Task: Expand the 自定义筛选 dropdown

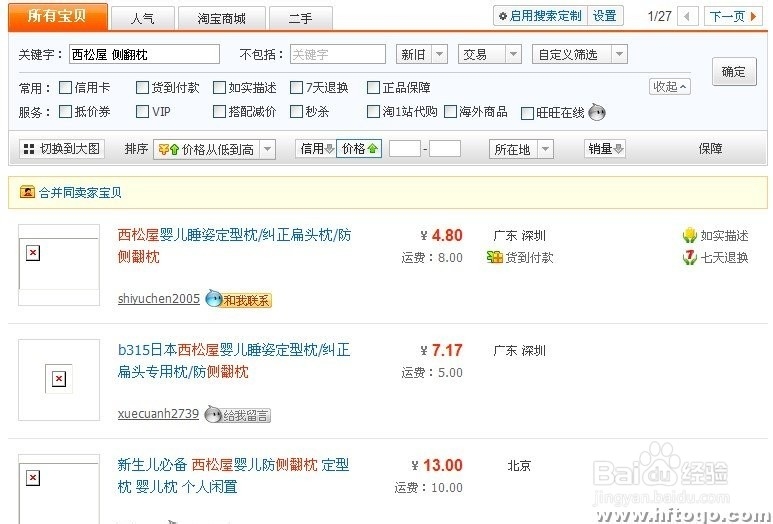Action: click(580, 54)
